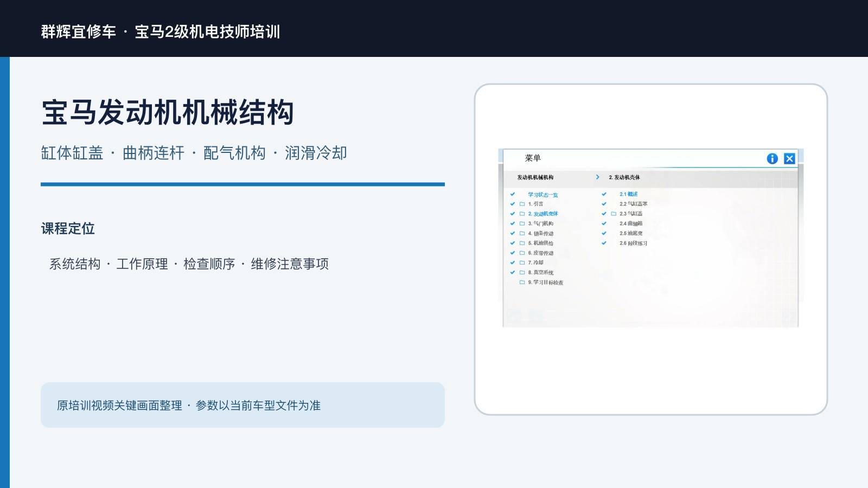Open section 2.1 概述

click(629, 194)
